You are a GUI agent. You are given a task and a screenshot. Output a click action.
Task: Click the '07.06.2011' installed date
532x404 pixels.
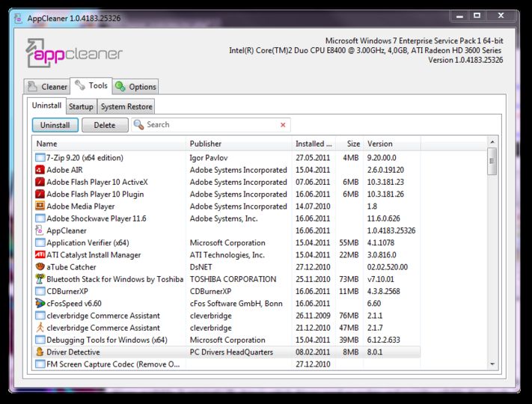[313, 182]
